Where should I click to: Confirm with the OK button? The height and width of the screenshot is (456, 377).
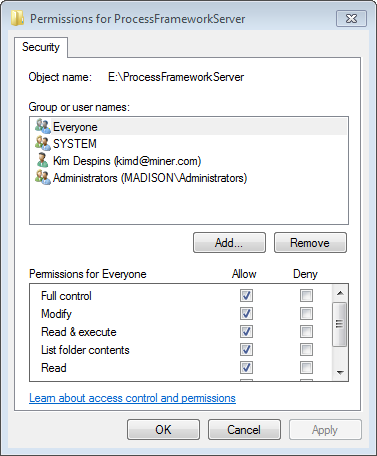pyautogui.click(x=163, y=429)
